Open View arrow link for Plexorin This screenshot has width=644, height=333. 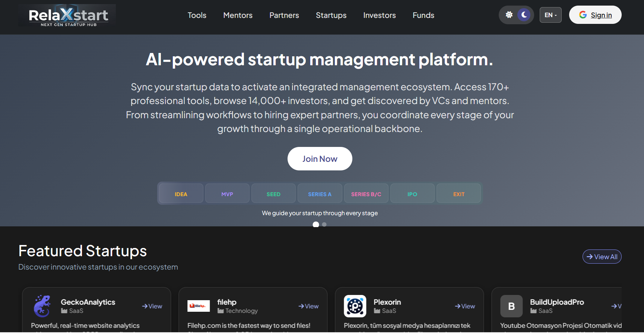coord(465,306)
